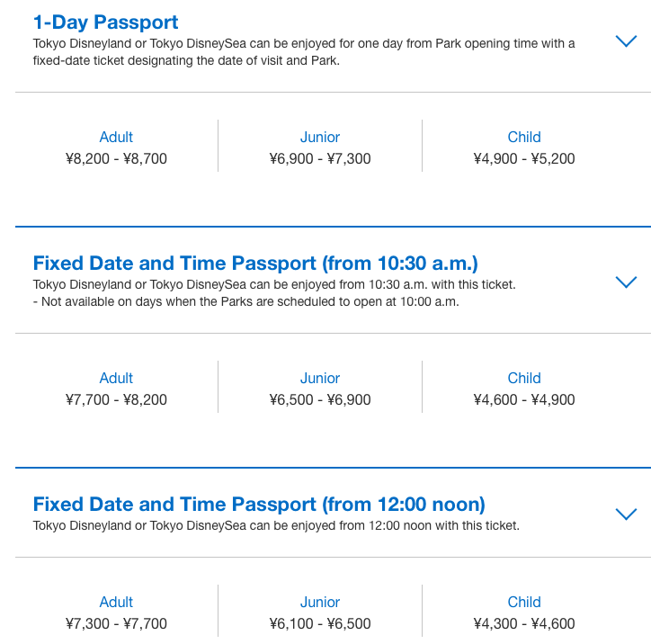
Task: Expand the 1-Day Passport chevron
Action: point(626,41)
